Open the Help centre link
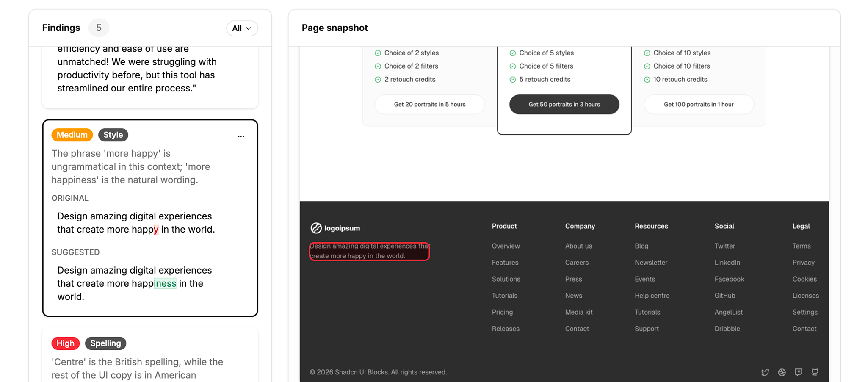The height and width of the screenshot is (382, 868). tap(652, 296)
